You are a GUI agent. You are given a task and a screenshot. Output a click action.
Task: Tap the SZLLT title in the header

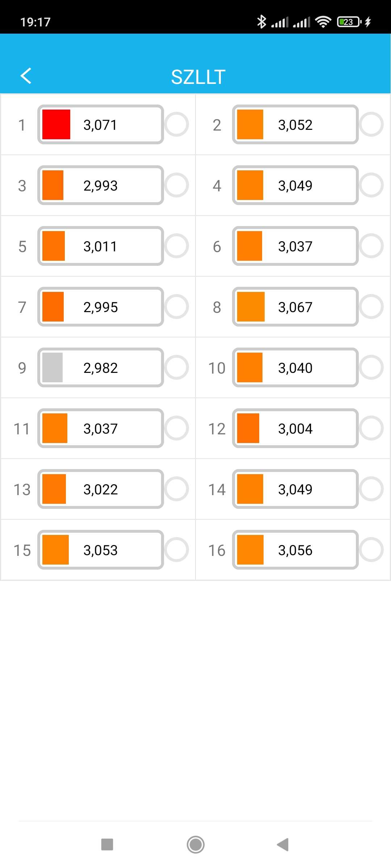(198, 77)
